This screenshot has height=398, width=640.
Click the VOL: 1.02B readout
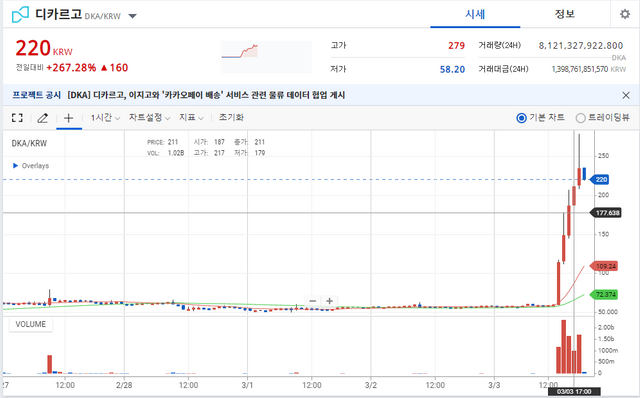(x=165, y=153)
